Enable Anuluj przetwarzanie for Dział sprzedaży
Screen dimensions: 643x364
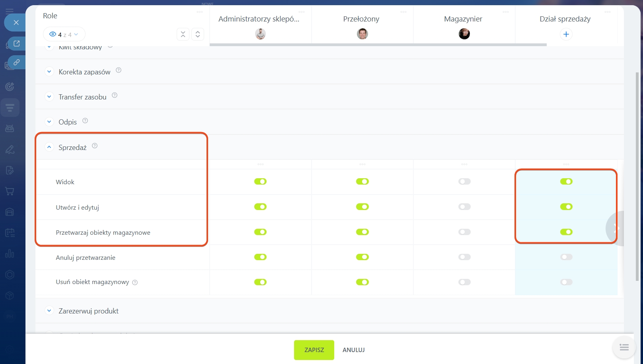pyautogui.click(x=566, y=257)
